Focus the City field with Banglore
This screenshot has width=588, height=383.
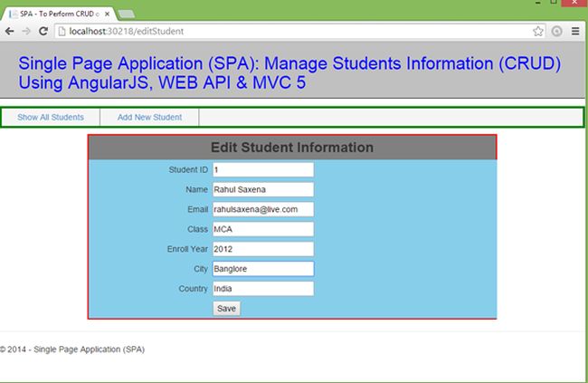[x=263, y=269]
